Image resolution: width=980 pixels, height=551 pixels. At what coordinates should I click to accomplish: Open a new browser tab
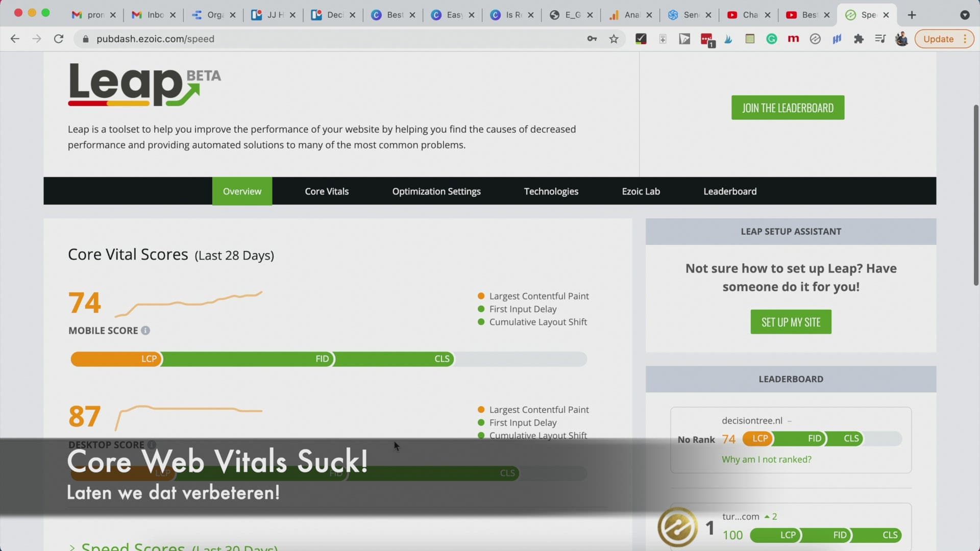coord(912,15)
